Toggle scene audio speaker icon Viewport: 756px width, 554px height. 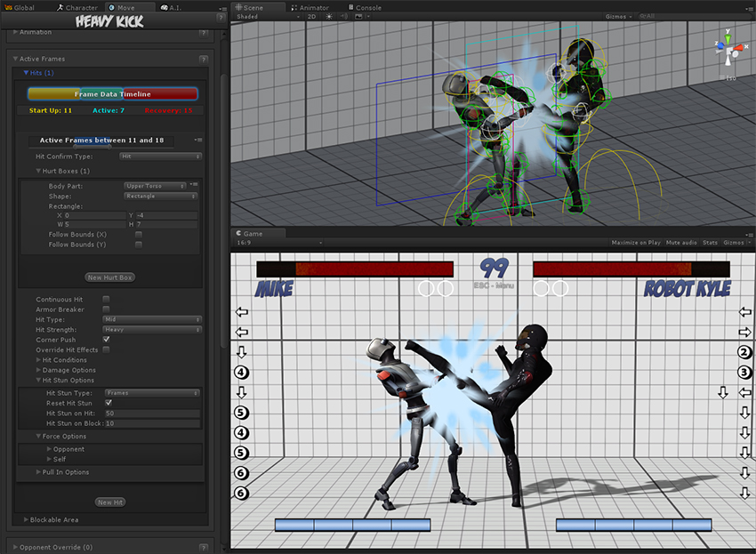point(344,16)
